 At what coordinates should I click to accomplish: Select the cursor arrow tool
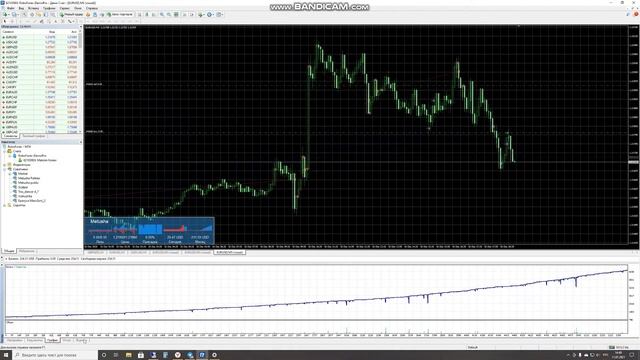click(x=5, y=21)
